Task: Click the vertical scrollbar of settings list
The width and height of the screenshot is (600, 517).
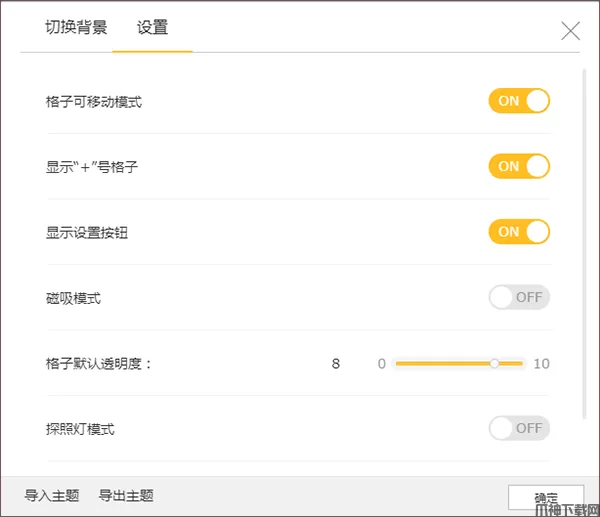Action: (584, 240)
